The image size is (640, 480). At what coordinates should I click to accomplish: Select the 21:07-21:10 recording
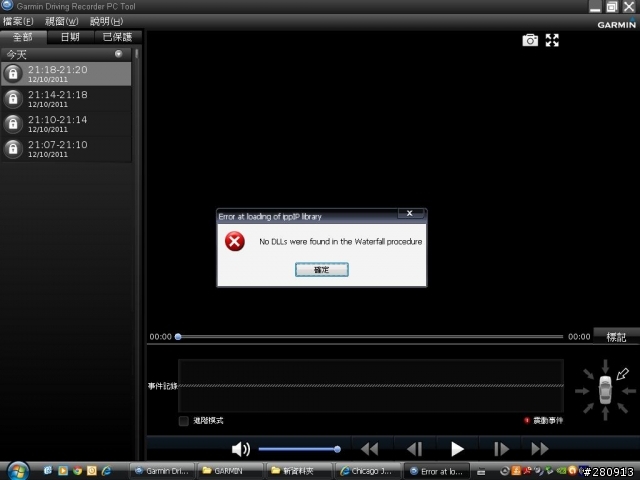click(x=66, y=149)
